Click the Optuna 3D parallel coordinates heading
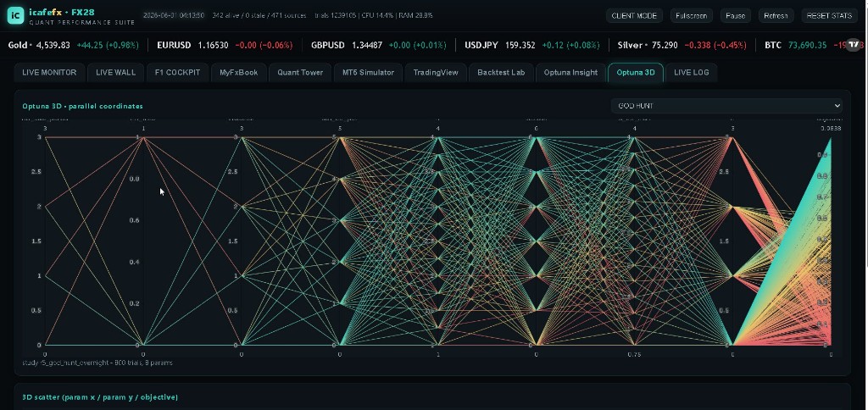This screenshot has width=868, height=410. coord(82,106)
